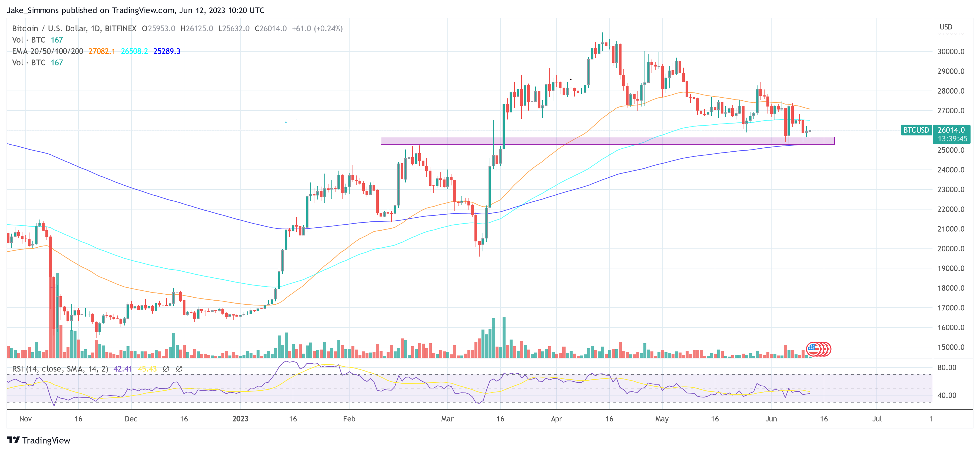This screenshot has width=980, height=452.
Task: Click the 28000.0 price axis label
Action: pos(951,91)
